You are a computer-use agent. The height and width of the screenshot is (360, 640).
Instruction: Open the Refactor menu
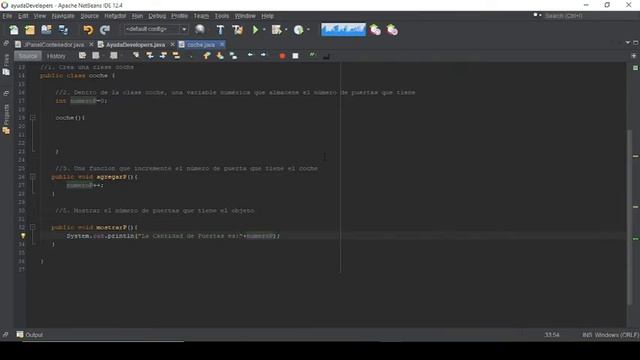pyautogui.click(x=115, y=16)
